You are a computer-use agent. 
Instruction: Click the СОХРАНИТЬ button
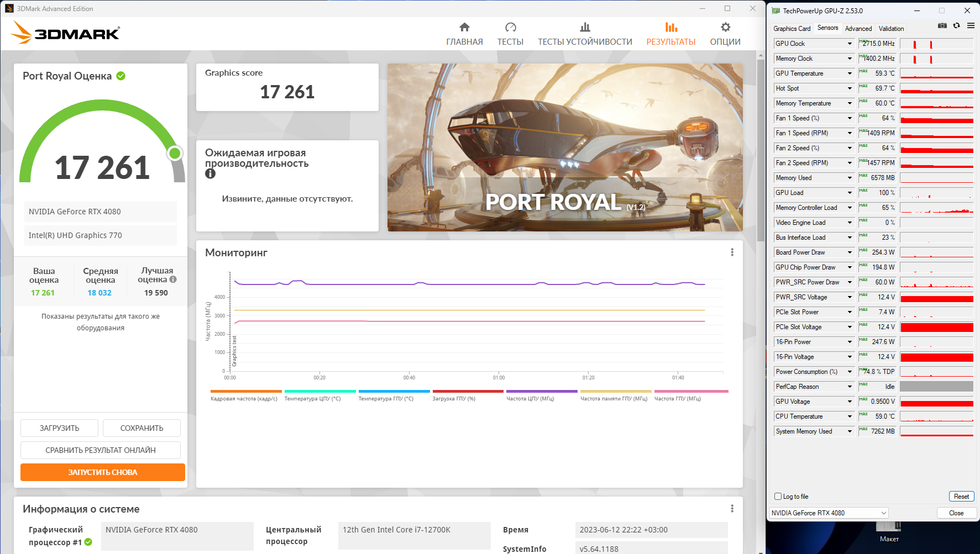click(142, 428)
